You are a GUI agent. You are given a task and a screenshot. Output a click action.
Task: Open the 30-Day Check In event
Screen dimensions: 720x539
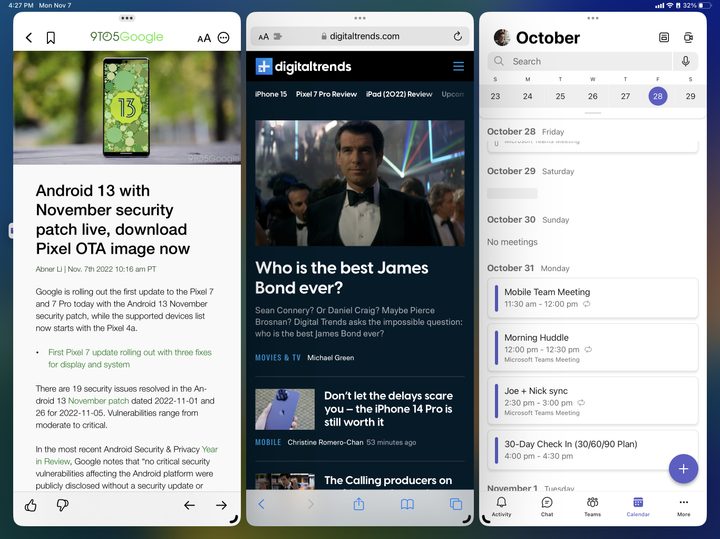tap(593, 450)
